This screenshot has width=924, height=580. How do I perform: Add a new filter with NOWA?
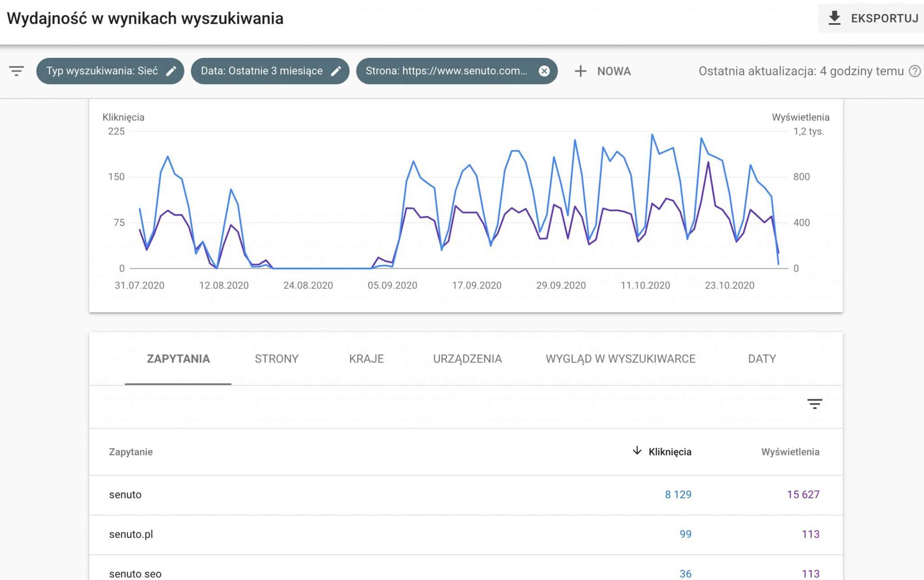pyautogui.click(x=603, y=71)
